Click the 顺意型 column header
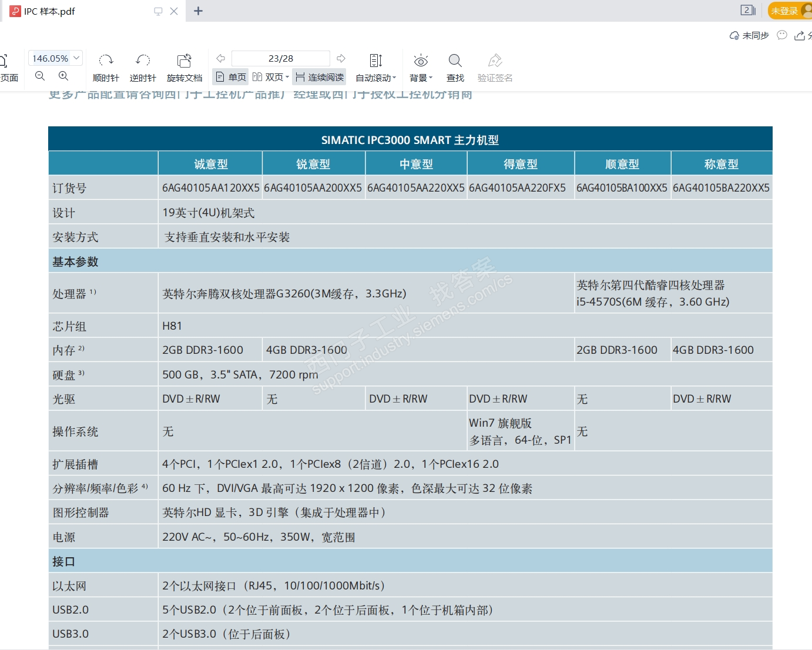Screen dimensions: 812x650 (x=622, y=164)
